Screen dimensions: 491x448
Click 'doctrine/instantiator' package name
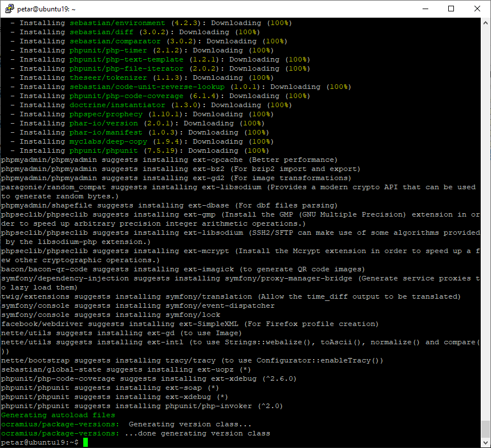click(117, 105)
